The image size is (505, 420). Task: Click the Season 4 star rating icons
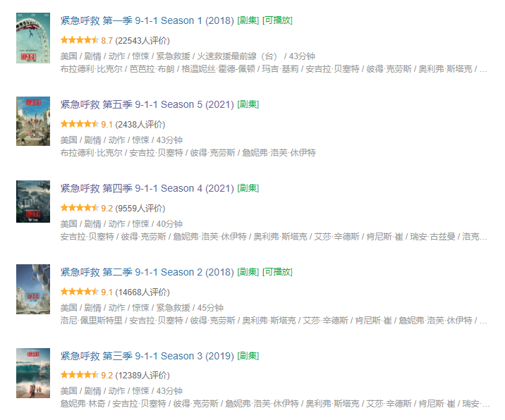tap(80, 209)
